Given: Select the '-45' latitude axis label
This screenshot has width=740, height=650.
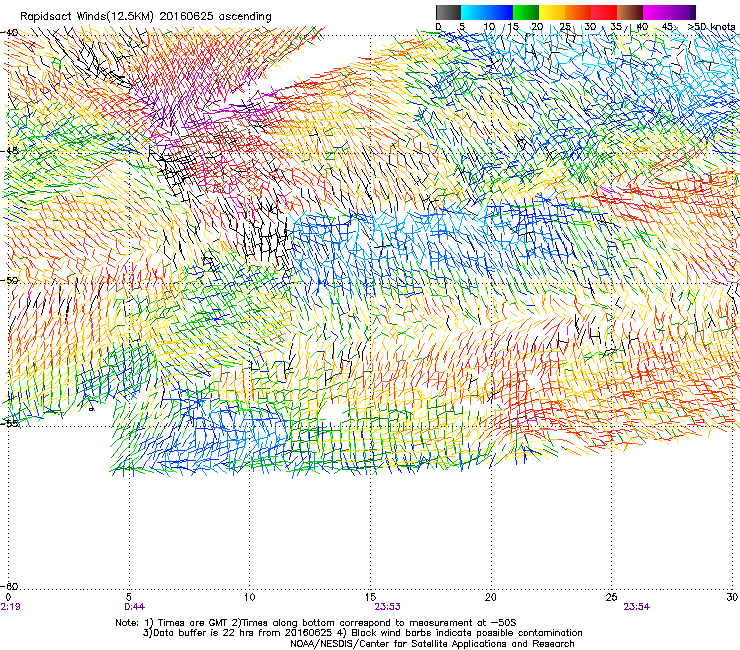Looking at the screenshot, I should coord(10,151).
